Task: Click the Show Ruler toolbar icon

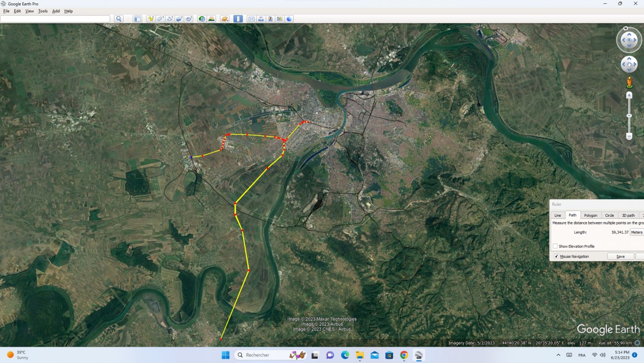Action: (x=238, y=19)
